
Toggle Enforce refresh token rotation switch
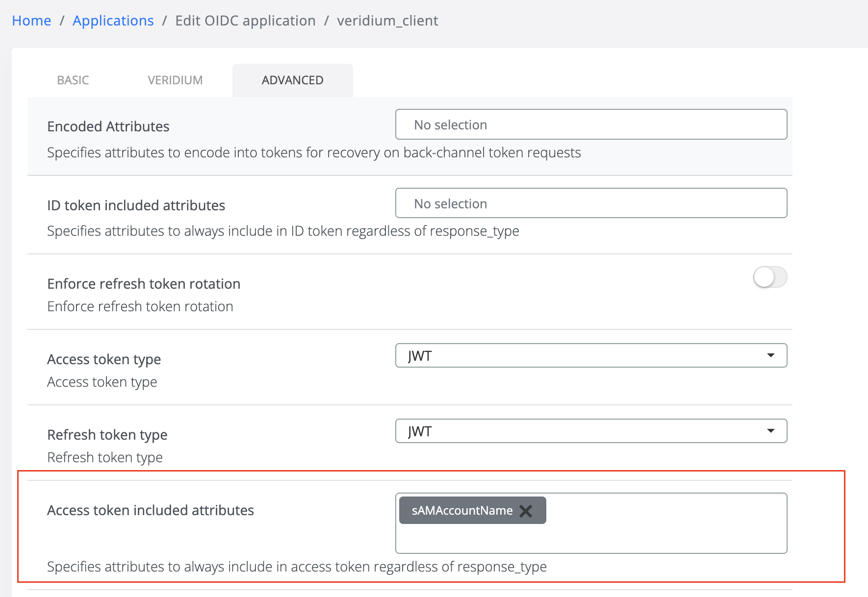coord(769,277)
